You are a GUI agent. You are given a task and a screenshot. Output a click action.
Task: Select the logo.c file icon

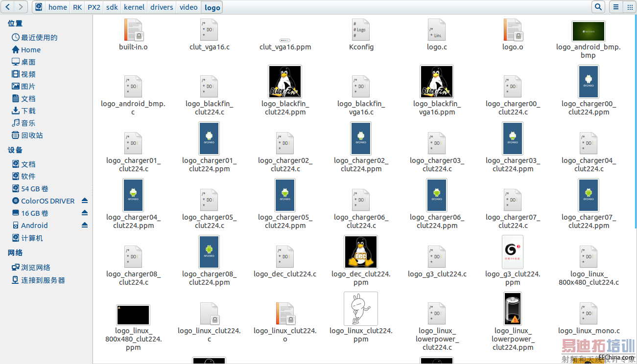click(437, 30)
